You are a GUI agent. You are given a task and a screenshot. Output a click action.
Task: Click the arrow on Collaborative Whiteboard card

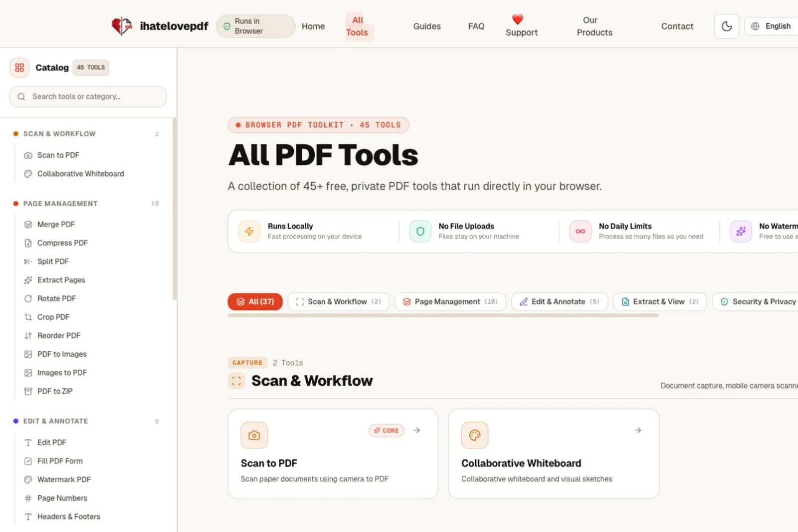pos(638,430)
